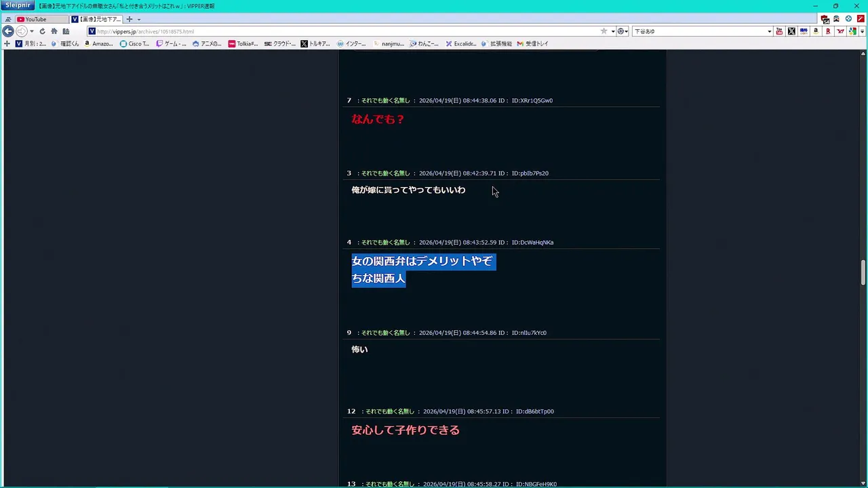Click comment 9 header with ID:nIIu7kYc0
This screenshot has width=868, height=488.
[x=446, y=333]
